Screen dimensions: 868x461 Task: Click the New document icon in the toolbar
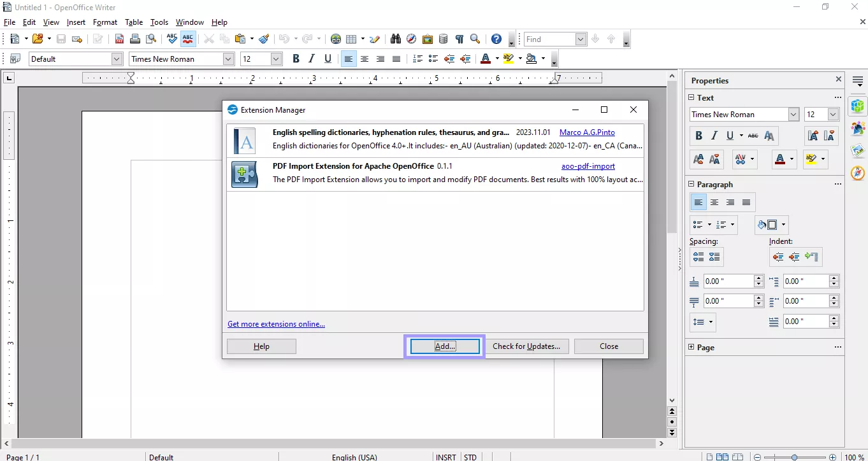pyautogui.click(x=15, y=39)
